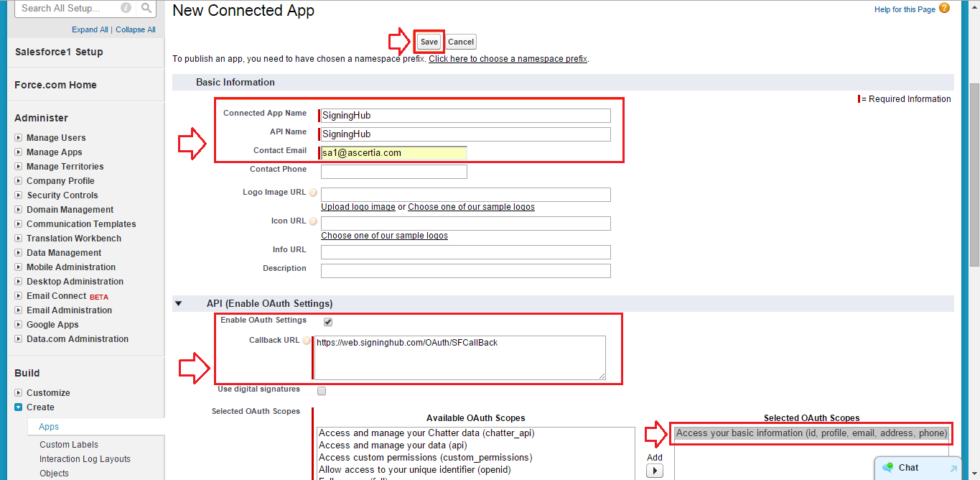
Task: Select Apps under Create
Action: [49, 427]
